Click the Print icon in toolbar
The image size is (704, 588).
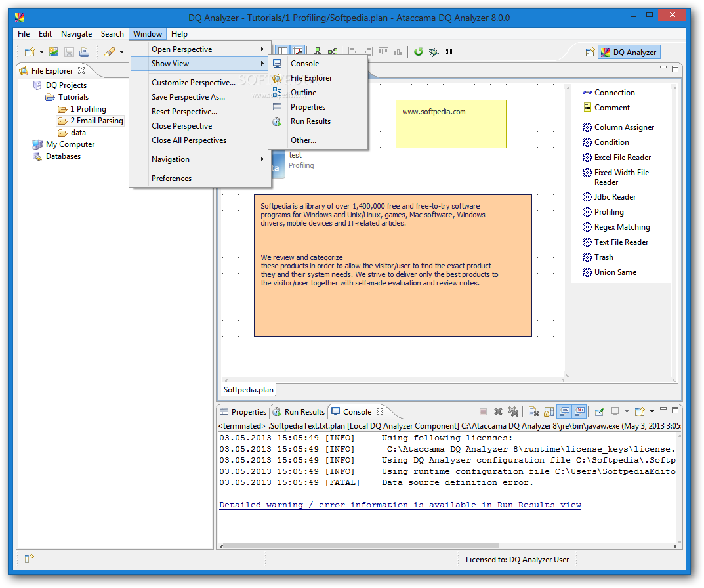[84, 52]
